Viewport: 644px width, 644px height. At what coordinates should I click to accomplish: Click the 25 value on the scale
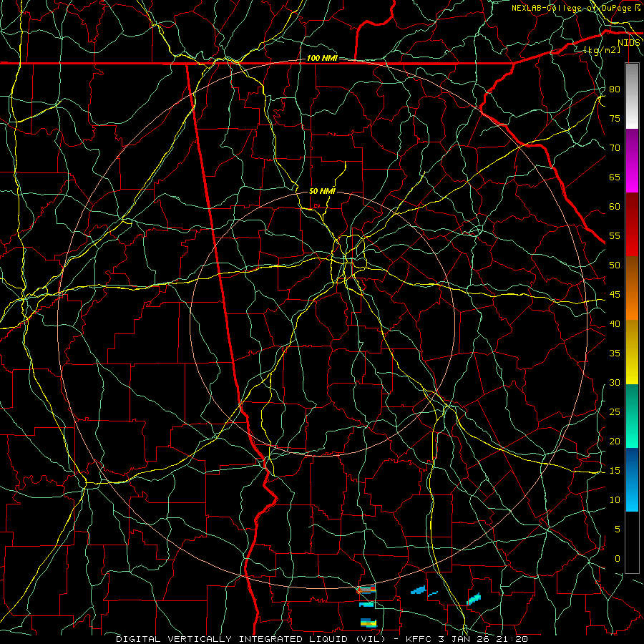(615, 412)
